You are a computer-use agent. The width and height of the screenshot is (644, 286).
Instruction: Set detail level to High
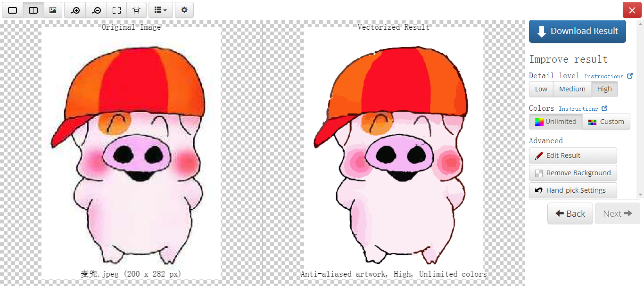point(604,89)
